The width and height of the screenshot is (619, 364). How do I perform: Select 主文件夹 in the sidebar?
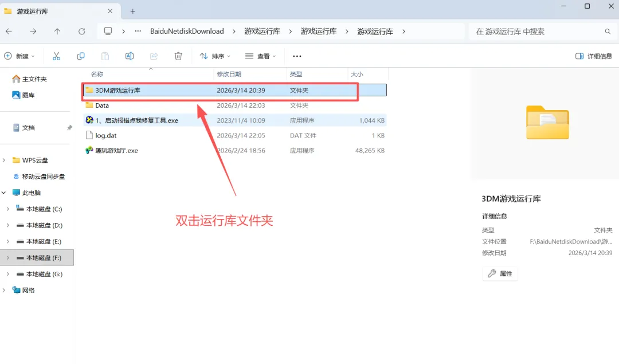(x=34, y=79)
